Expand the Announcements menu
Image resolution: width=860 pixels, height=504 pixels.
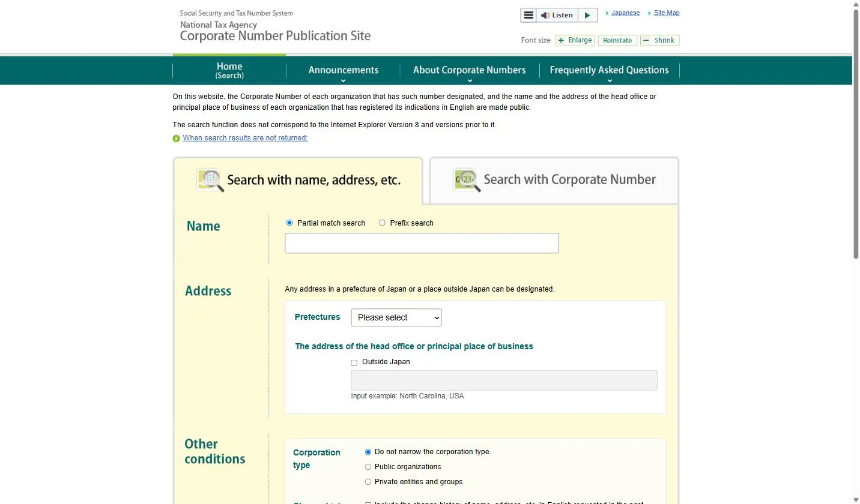[343, 70]
